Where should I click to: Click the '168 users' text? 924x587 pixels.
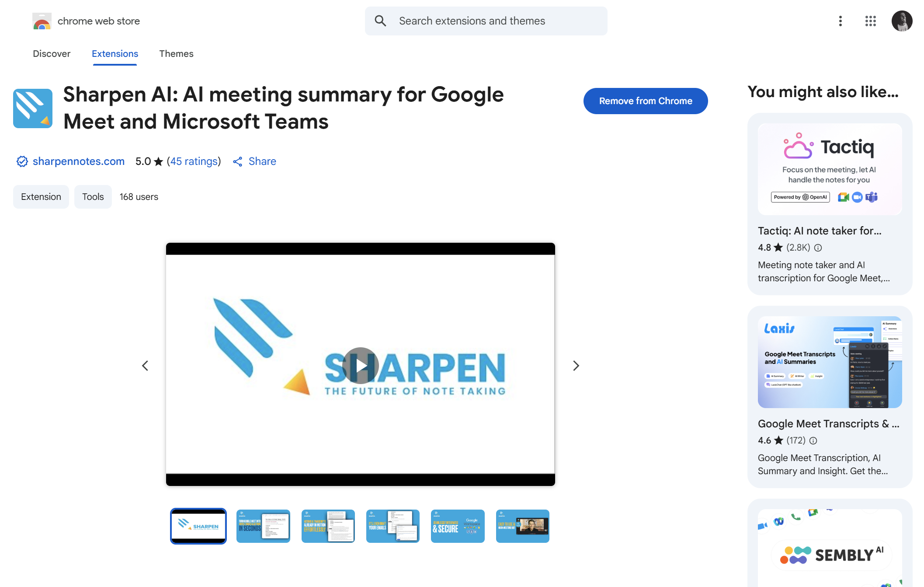pyautogui.click(x=139, y=197)
